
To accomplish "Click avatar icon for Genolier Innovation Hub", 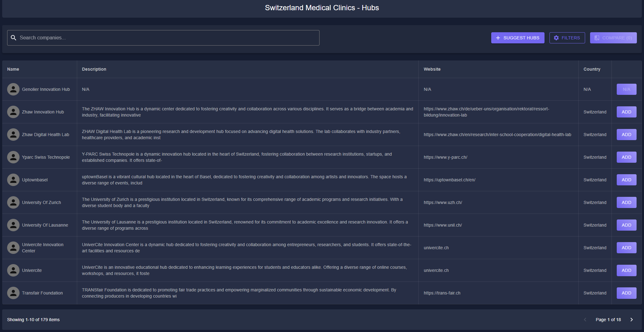I will point(13,89).
